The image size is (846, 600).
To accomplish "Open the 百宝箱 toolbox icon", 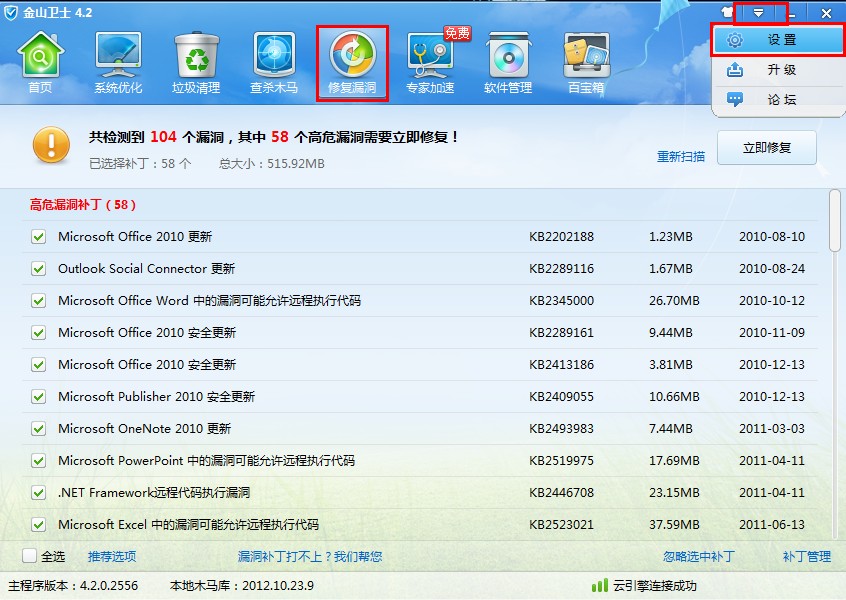I will (x=586, y=63).
